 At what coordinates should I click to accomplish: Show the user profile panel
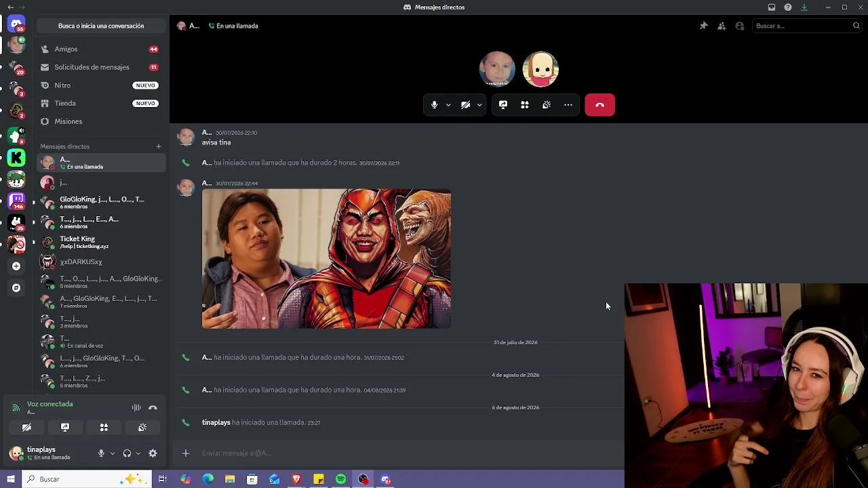tap(740, 26)
